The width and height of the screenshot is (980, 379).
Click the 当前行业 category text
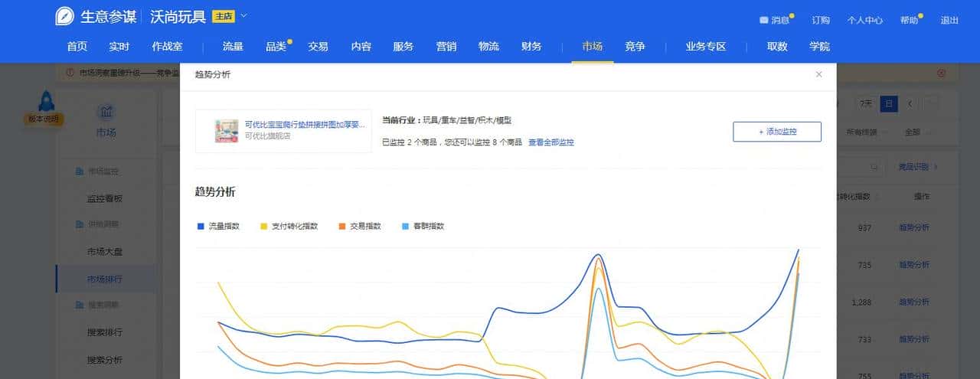(446, 120)
